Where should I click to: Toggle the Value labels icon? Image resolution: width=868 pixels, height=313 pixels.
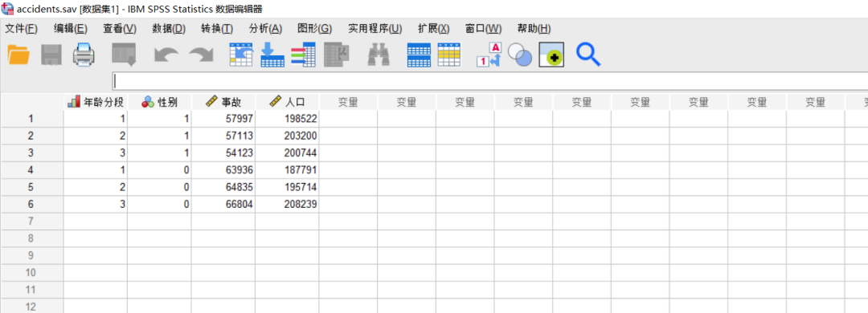(489, 55)
